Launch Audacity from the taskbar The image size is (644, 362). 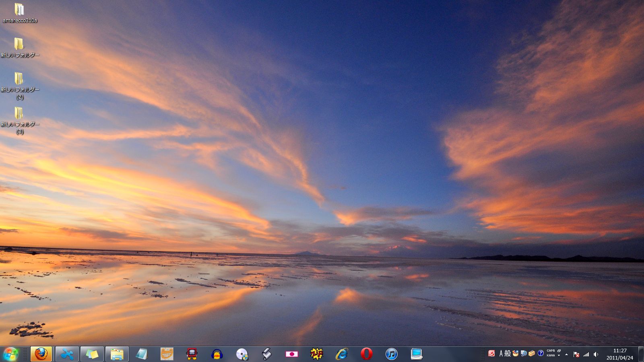click(217, 354)
